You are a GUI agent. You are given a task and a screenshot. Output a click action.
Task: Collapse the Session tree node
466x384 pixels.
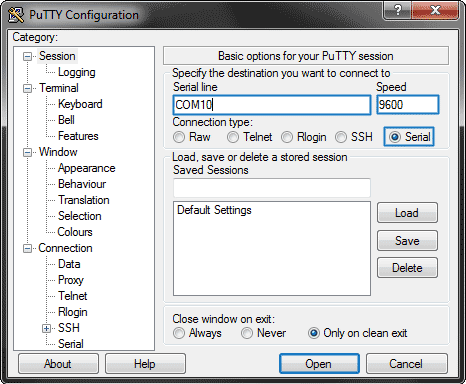[x=27, y=56]
